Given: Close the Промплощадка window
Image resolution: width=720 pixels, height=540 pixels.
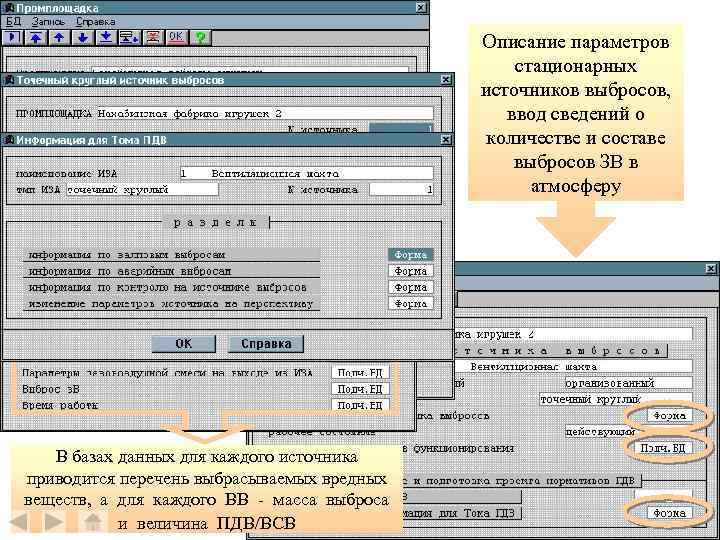Looking at the screenshot, I should (x=421, y=7).
